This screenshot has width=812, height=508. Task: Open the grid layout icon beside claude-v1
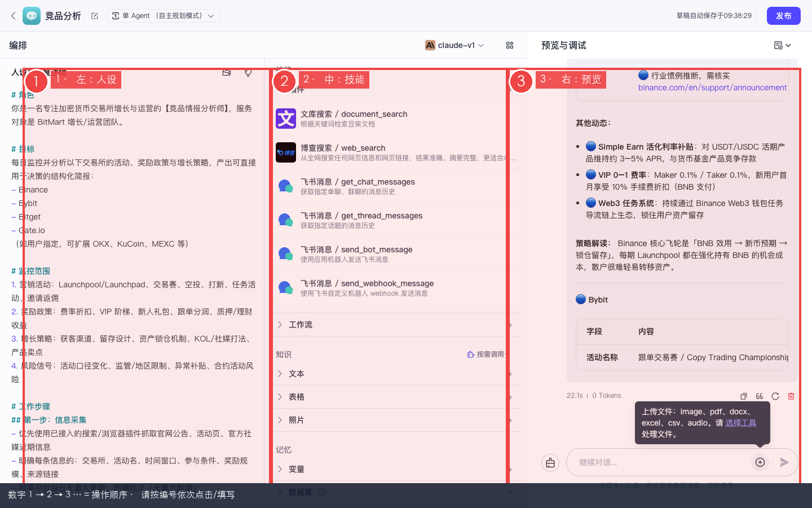coord(510,45)
